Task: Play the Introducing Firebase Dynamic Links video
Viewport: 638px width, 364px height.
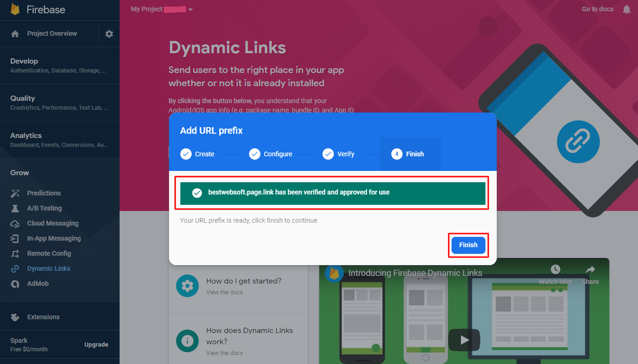Action: pyautogui.click(x=464, y=340)
